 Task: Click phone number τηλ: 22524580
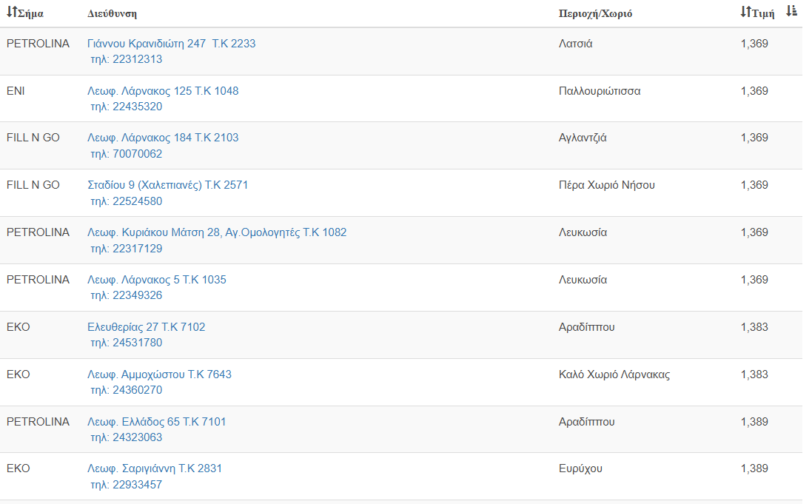pos(127,201)
